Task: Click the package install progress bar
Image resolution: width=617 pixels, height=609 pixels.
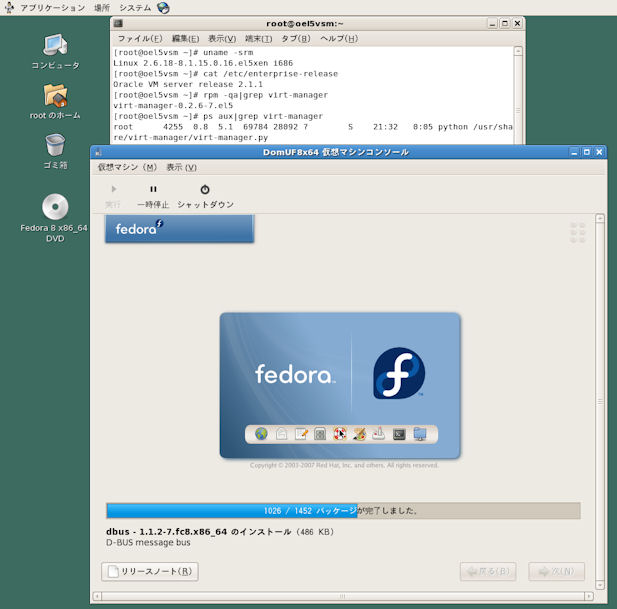Action: point(343,511)
